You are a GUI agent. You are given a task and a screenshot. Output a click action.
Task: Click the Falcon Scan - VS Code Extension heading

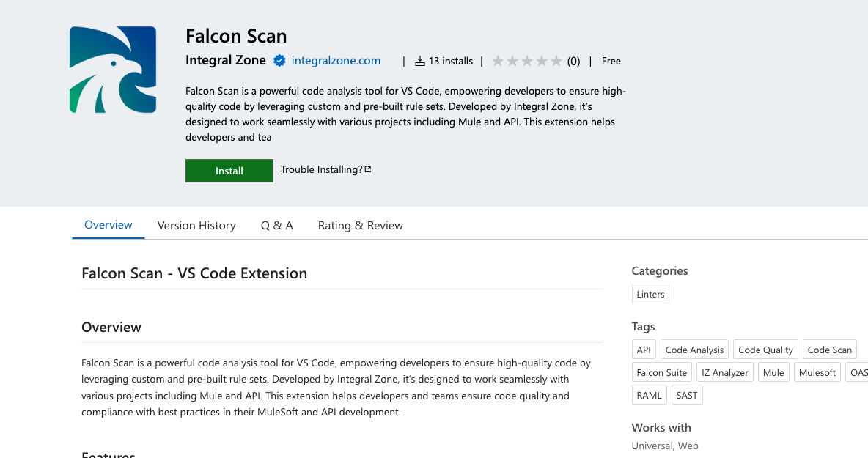194,273
